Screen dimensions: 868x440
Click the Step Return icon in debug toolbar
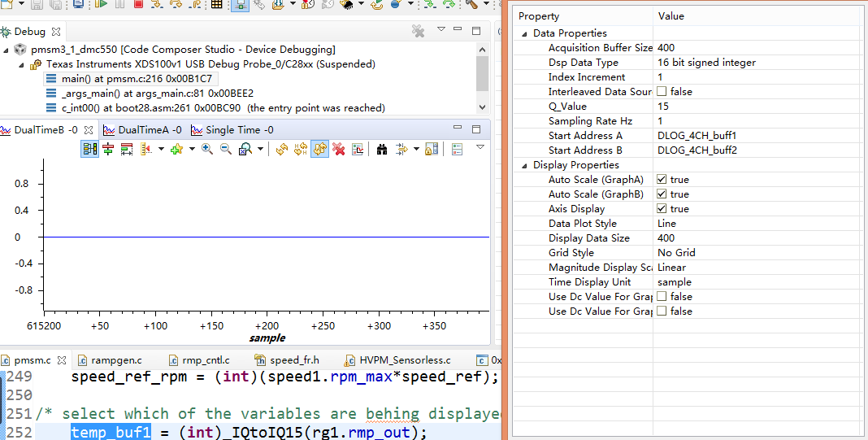coord(195,4)
